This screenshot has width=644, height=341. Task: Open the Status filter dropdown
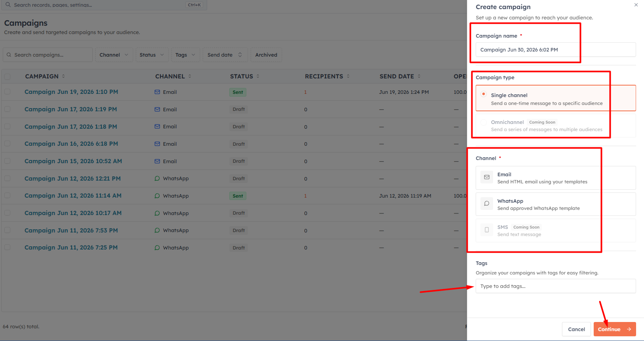(x=152, y=55)
